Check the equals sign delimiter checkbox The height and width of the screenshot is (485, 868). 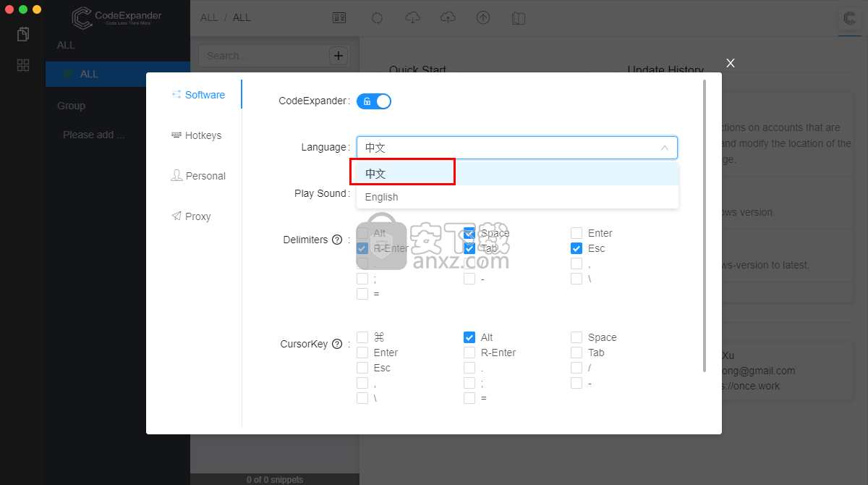click(x=362, y=294)
